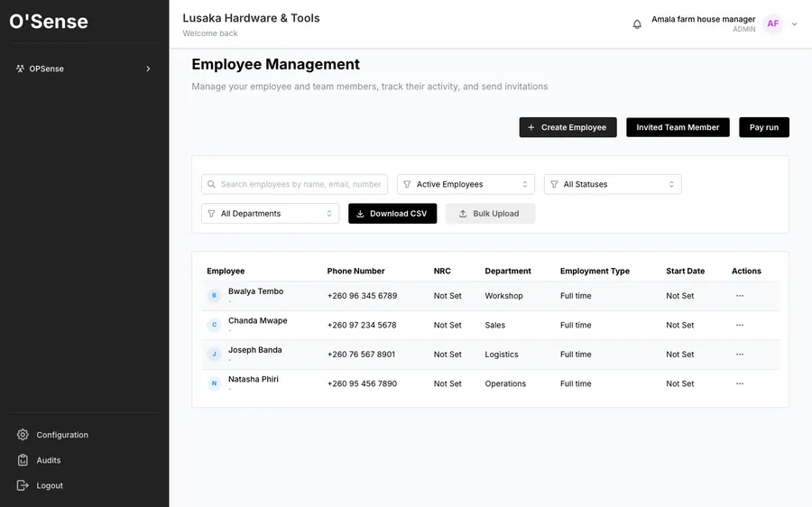Open the All Departments dropdown
Image resolution: width=812 pixels, height=507 pixels.
click(x=270, y=214)
